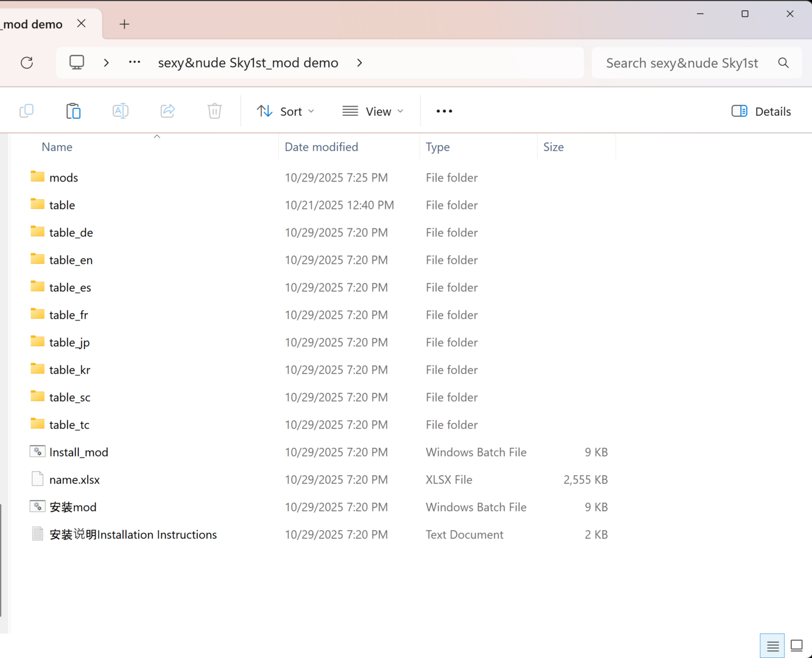Select the table_sc folder name
Screen dimensions: 812x658
(x=69, y=397)
